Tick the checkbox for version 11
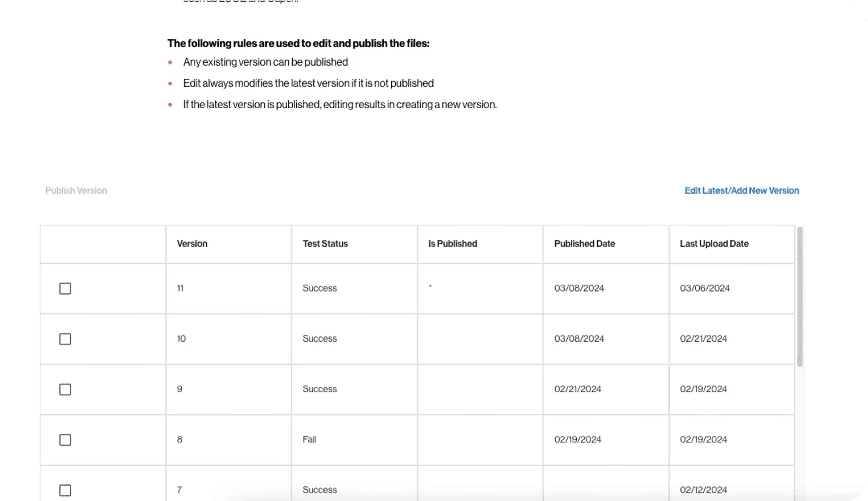The height and width of the screenshot is (501, 868). (x=65, y=289)
